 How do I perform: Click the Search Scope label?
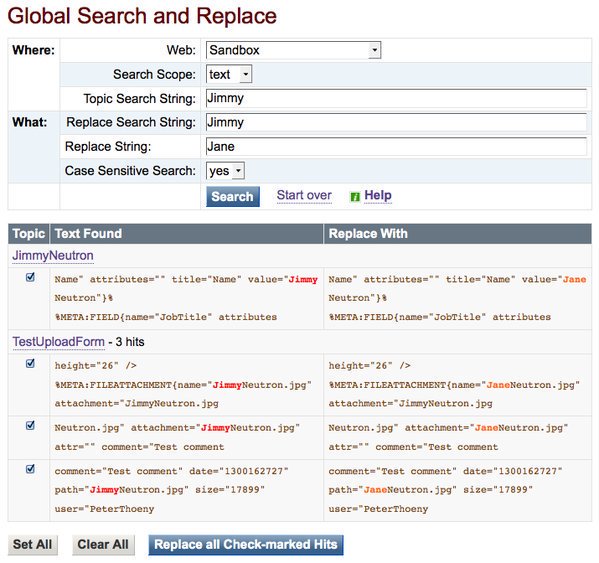[x=154, y=74]
